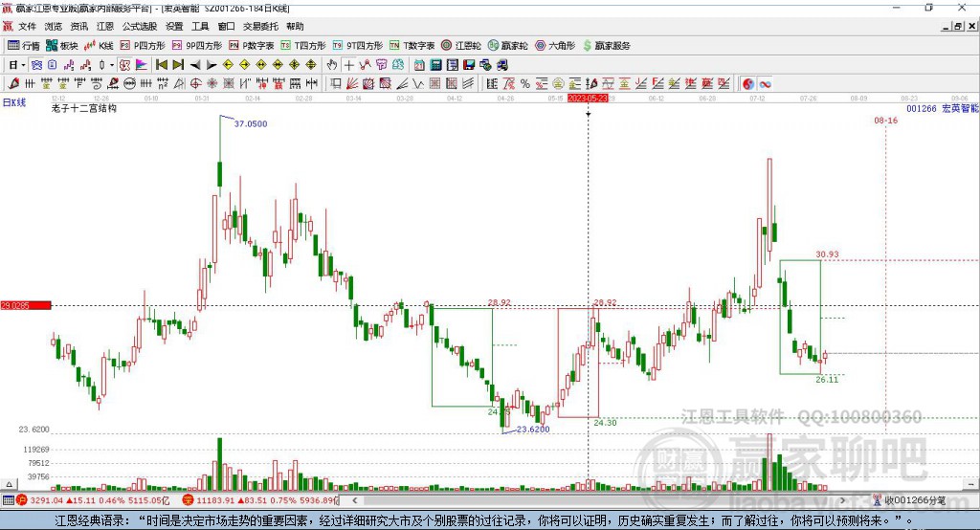
Task: Open the 交易委托 menu
Action: 260,26
